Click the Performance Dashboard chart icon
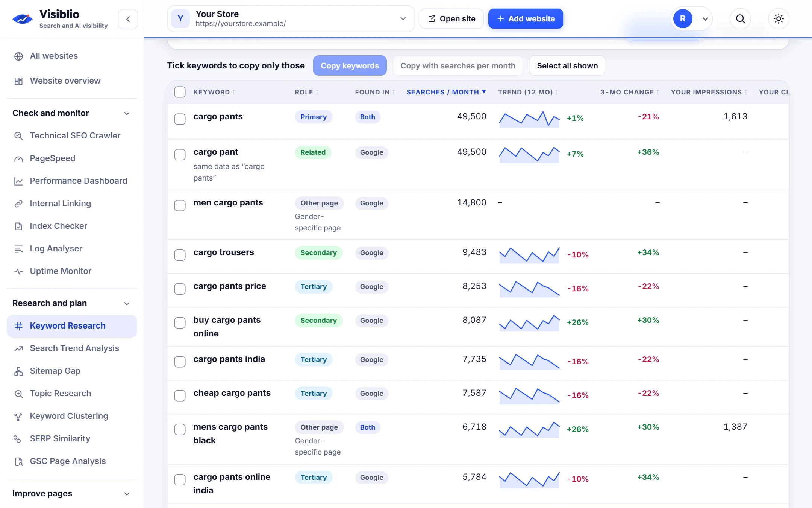This screenshot has width=812, height=508. point(18,181)
